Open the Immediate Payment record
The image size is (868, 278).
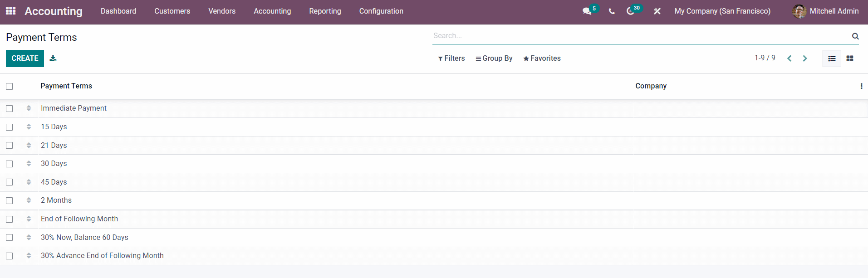click(x=74, y=108)
